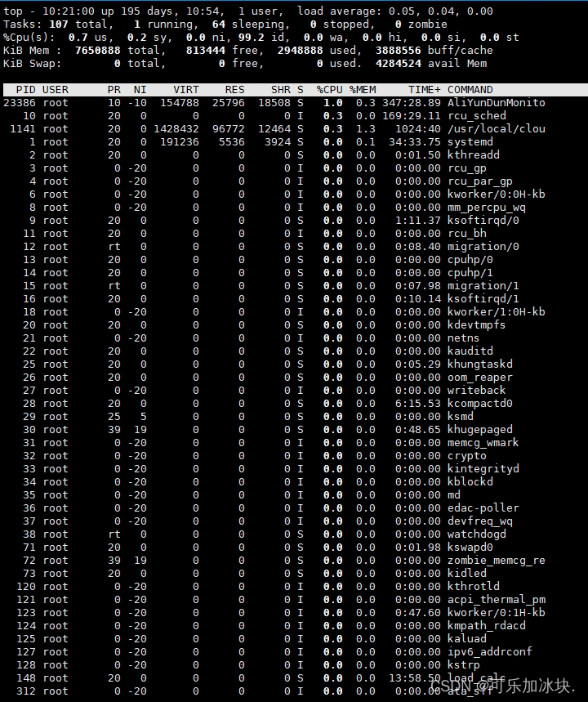588x702 pixels.
Task: Click the kcompactd0 command entry
Action: [480, 404]
